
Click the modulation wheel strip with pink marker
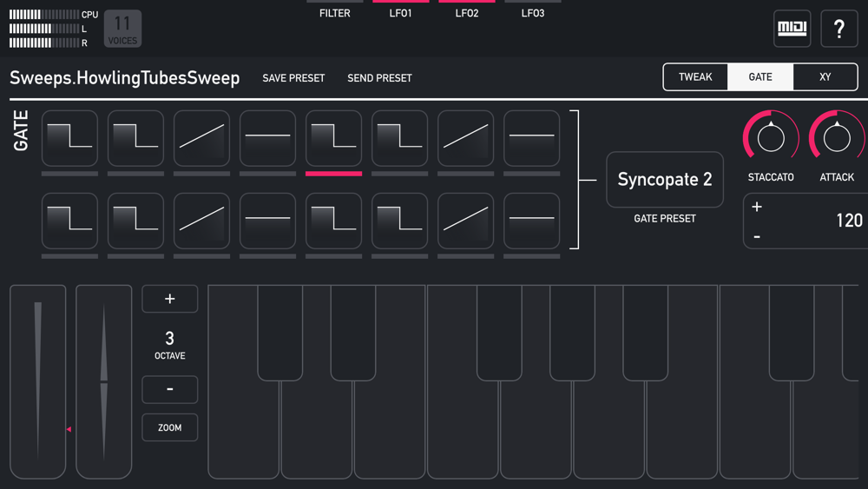[x=37, y=381]
